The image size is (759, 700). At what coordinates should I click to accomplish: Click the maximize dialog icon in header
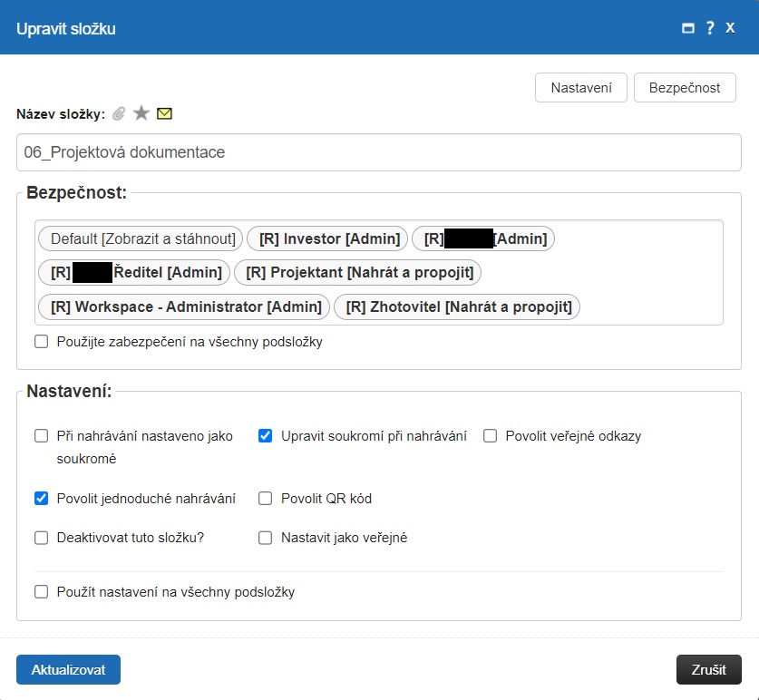point(688,28)
